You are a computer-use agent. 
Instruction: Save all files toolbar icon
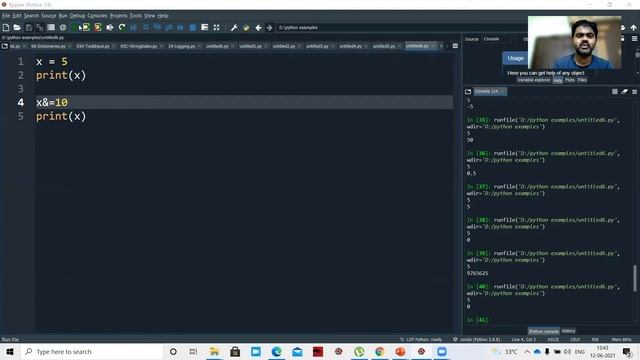(x=40, y=27)
